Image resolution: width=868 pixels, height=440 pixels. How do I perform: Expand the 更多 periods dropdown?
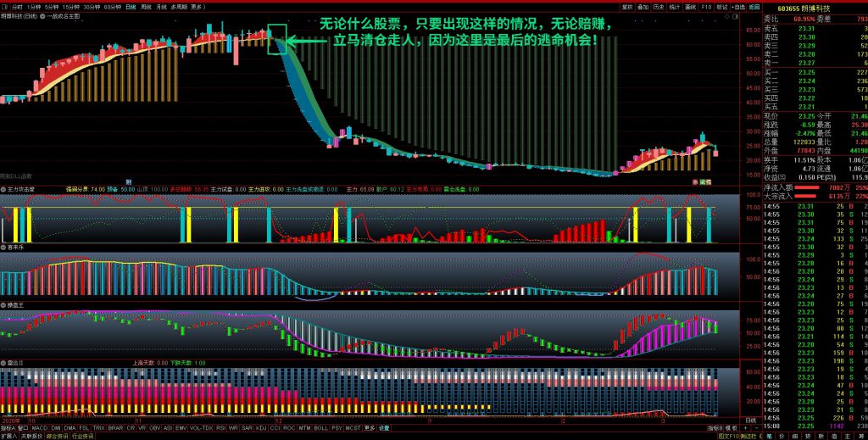198,6
